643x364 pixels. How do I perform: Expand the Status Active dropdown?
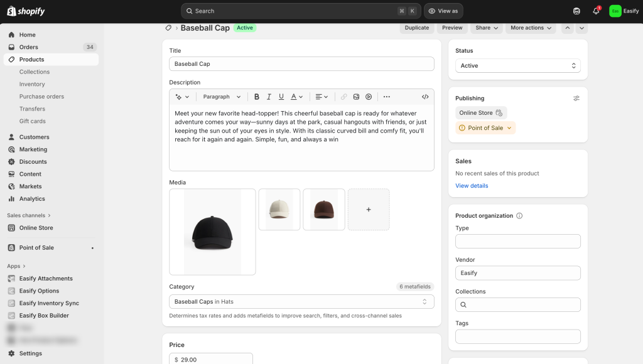[x=517, y=65]
